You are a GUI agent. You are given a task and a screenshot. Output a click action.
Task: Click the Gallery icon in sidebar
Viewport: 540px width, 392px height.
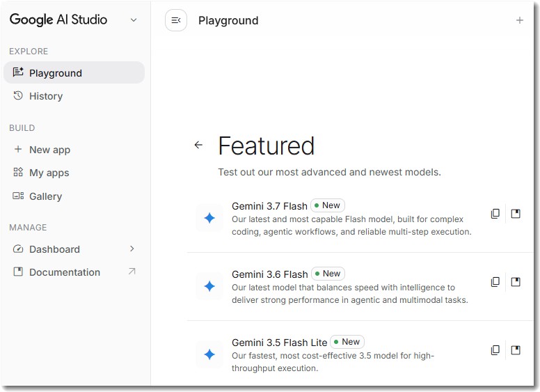(18, 196)
